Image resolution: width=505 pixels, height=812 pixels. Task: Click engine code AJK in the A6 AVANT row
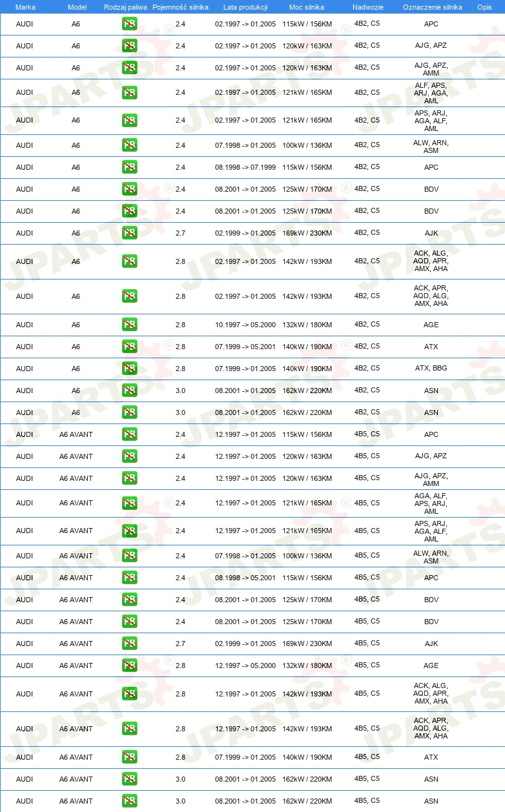(431, 644)
